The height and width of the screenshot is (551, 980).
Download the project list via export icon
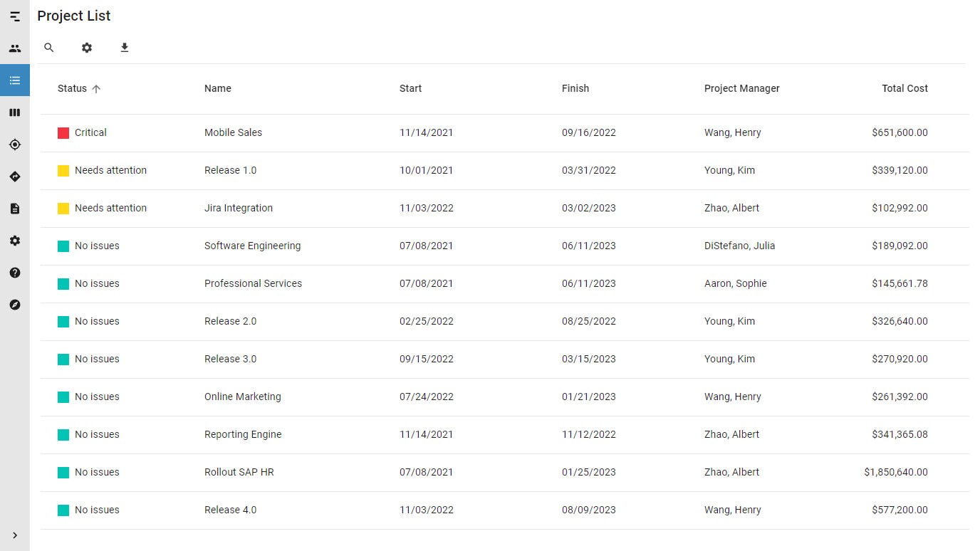(125, 48)
